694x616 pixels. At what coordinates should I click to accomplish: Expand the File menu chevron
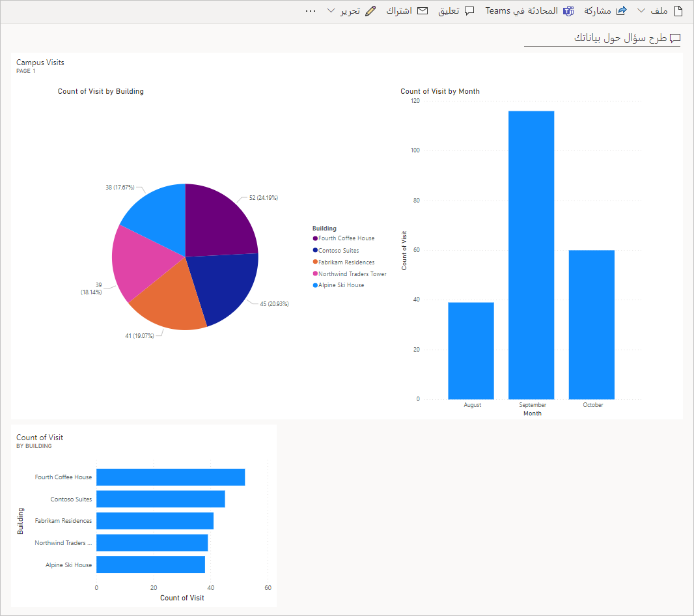[641, 10]
